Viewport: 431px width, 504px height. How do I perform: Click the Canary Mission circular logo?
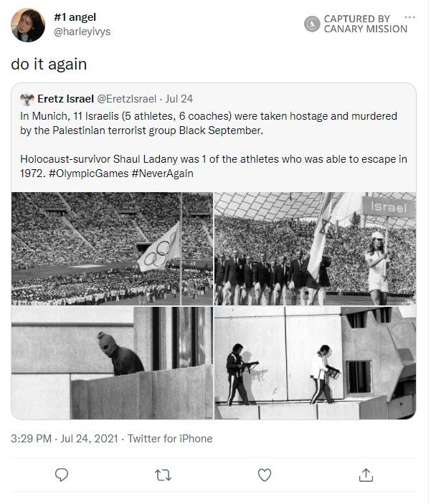click(312, 24)
